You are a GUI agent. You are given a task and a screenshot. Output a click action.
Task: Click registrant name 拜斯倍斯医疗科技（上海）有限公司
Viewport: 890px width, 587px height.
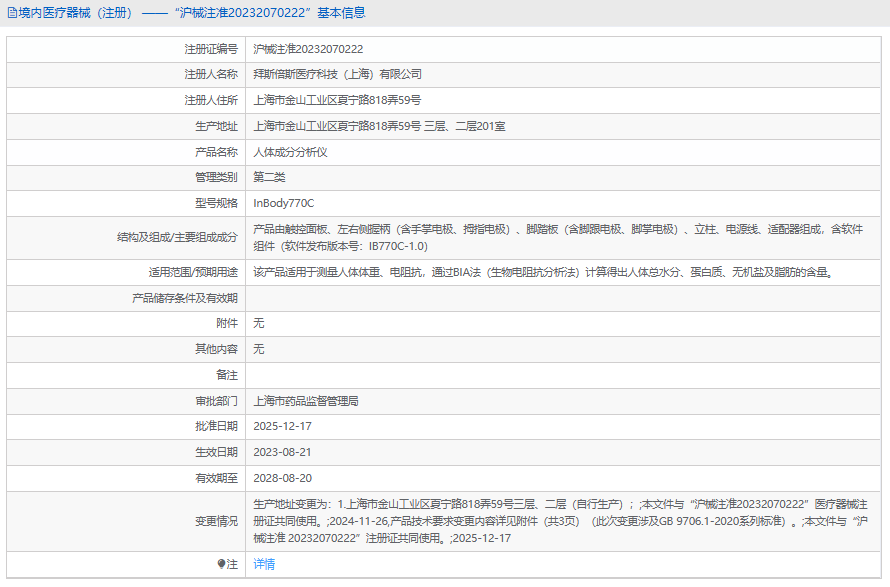click(337, 74)
